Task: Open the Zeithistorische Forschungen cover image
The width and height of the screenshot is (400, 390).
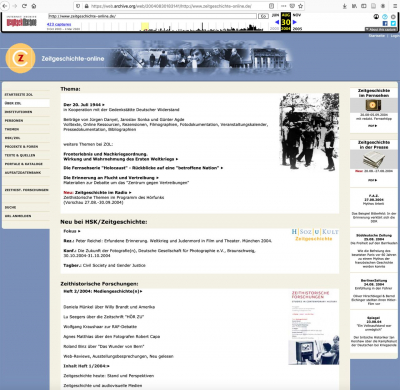Action: [314, 327]
